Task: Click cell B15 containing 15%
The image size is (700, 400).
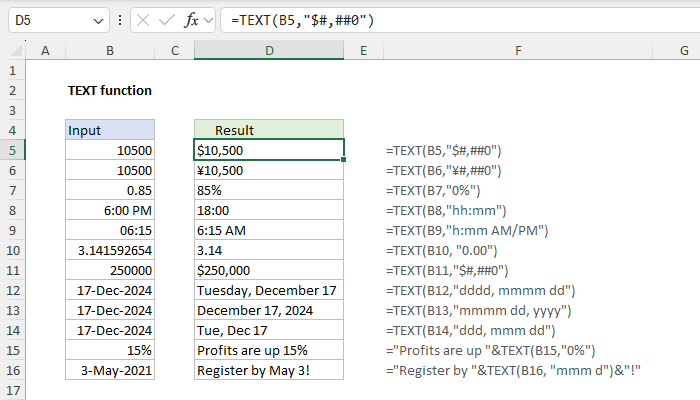Action: (110, 350)
